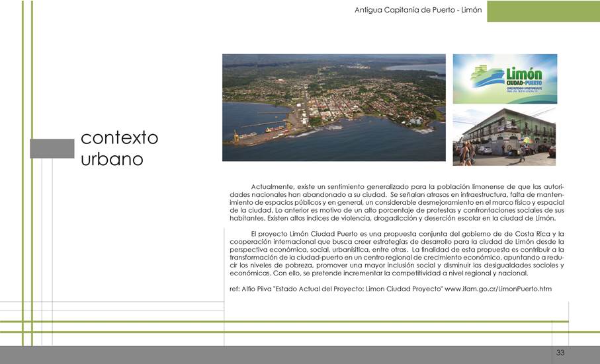
Task: Click page number 33
Action: click(560, 353)
